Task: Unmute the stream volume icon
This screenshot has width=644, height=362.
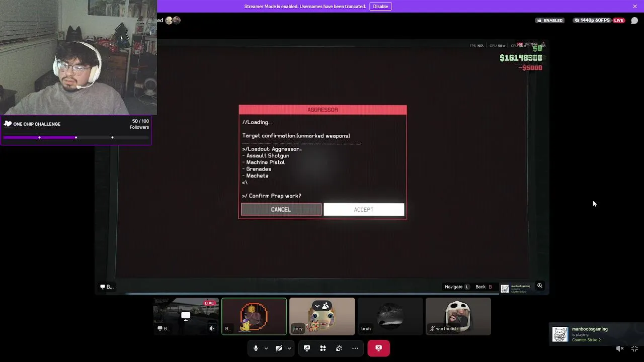Action: tap(620, 348)
